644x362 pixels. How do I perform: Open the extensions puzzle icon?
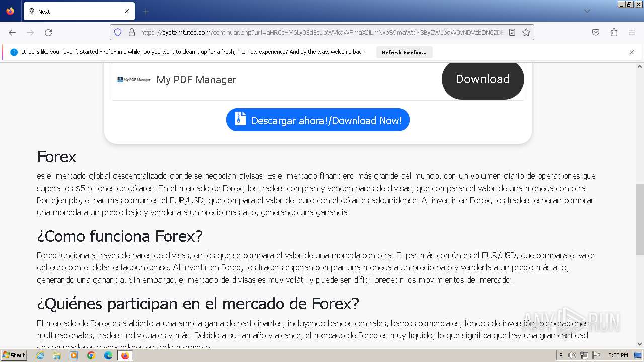[614, 32]
